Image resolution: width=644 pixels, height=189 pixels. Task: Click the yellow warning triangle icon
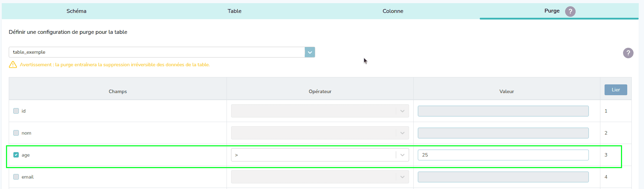pos(13,65)
